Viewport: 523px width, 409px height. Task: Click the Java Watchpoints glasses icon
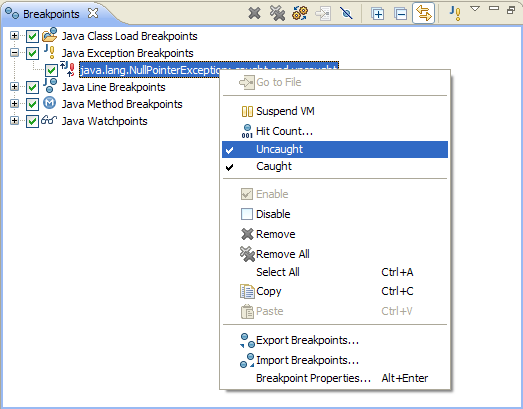[x=49, y=120]
